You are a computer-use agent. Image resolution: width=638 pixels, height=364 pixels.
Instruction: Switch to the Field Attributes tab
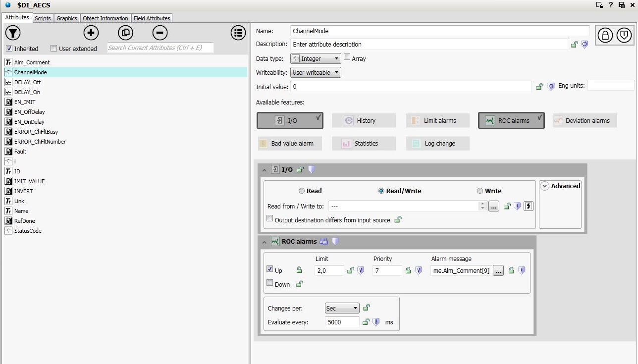tap(152, 18)
